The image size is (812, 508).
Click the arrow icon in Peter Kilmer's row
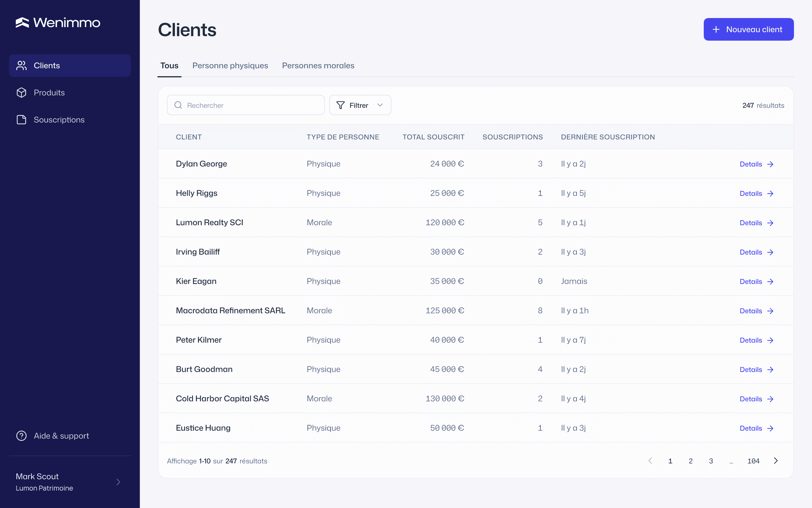[770, 340]
